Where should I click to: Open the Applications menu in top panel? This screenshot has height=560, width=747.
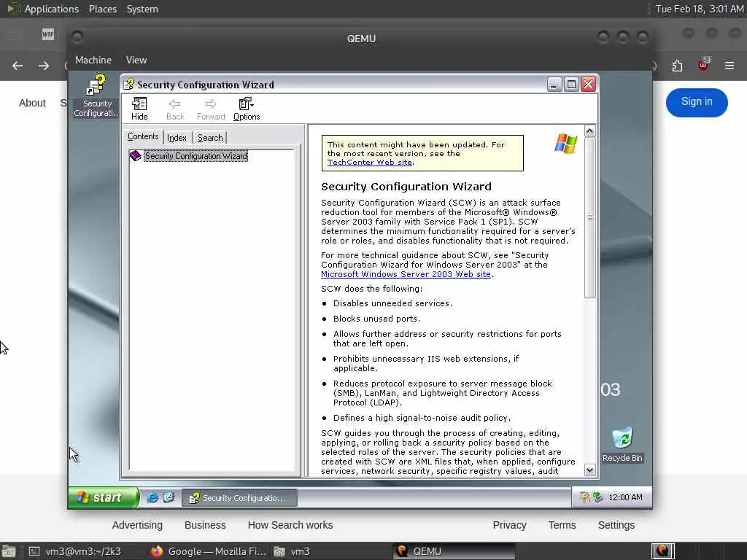(x=52, y=9)
